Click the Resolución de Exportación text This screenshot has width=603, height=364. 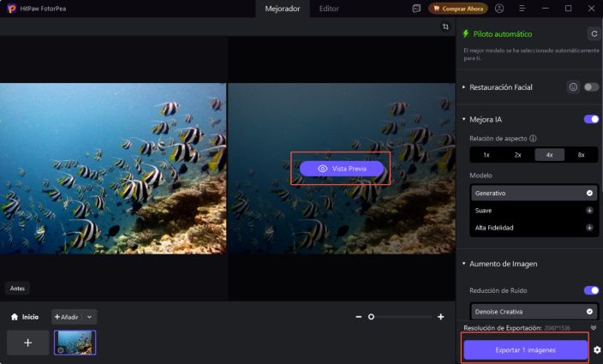click(502, 328)
